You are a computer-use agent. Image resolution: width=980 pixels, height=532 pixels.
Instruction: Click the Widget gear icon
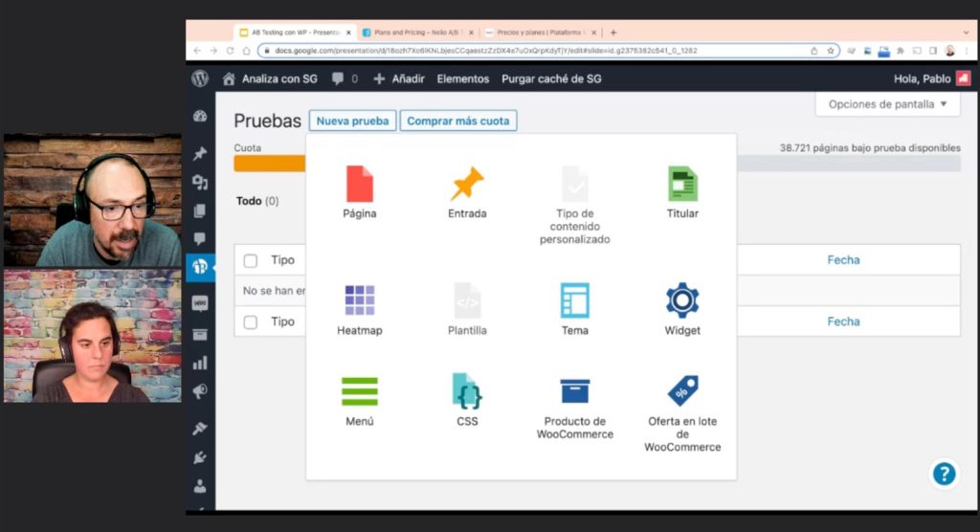click(x=682, y=300)
